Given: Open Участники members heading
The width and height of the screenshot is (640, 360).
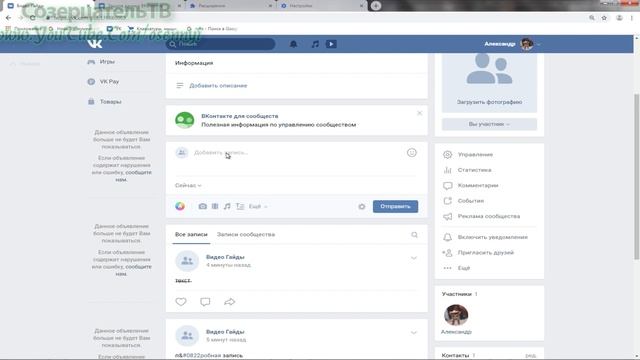Looking at the screenshot, I should coord(456,294).
